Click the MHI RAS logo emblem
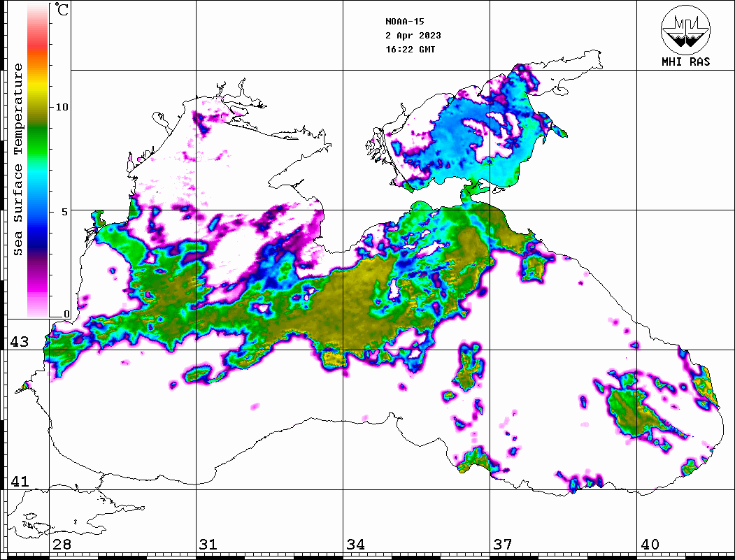735x560 pixels. [685, 29]
